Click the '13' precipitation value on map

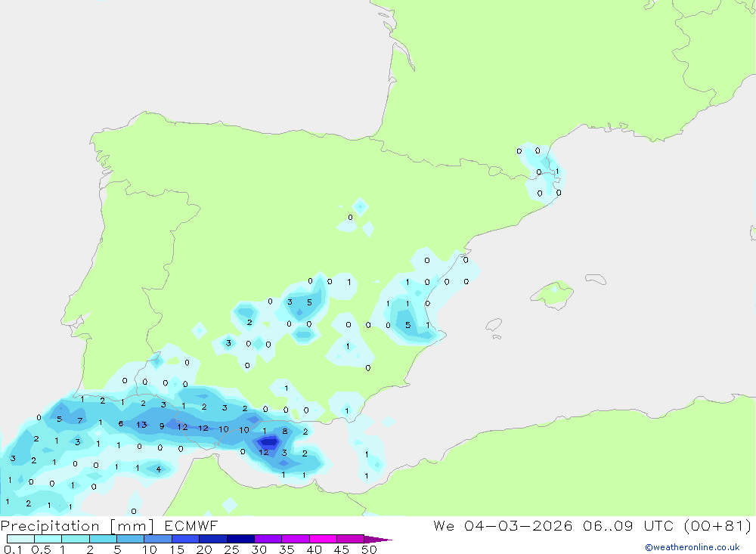click(141, 425)
